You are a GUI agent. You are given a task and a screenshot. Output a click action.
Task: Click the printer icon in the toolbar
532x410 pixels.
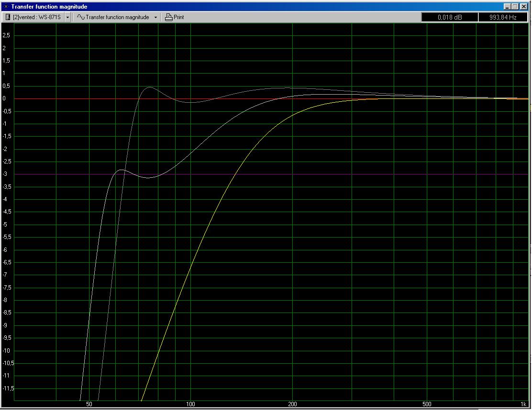tap(168, 17)
